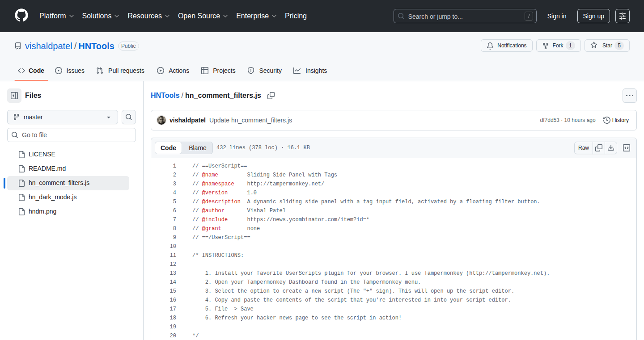Select hn_comment_filters.js in file tree
The image size is (644, 340).
68,183
